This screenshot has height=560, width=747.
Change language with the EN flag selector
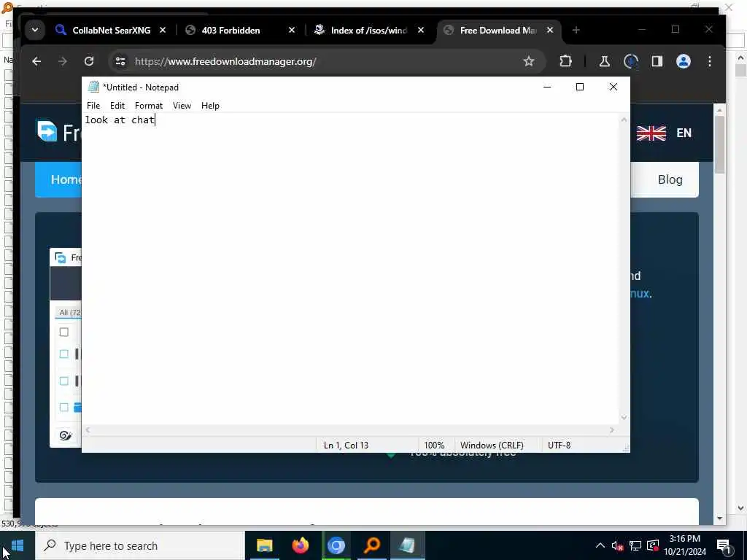point(664,133)
